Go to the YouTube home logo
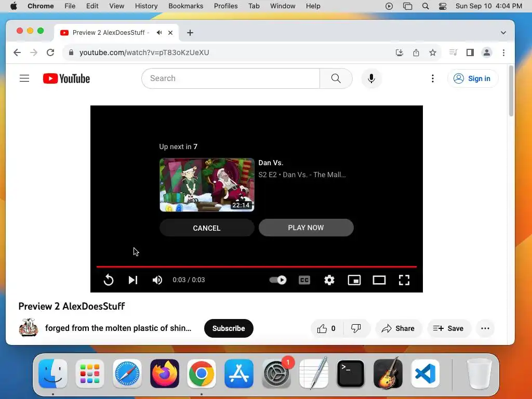The image size is (532, 399). click(66, 78)
